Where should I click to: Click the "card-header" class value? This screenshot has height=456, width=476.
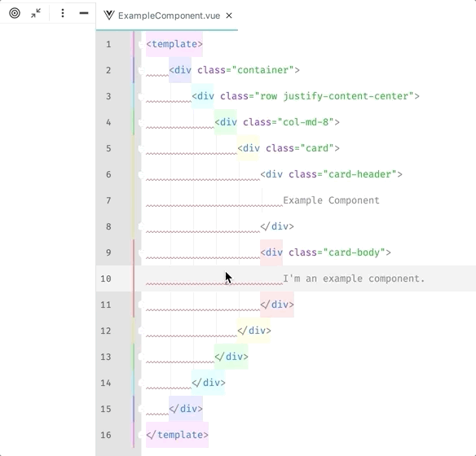[360, 174]
